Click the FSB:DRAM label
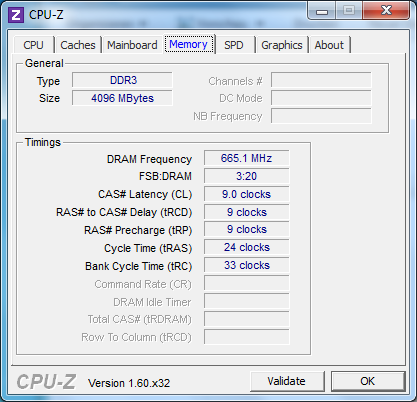Viewport: 417px width, 402px height. (x=165, y=176)
